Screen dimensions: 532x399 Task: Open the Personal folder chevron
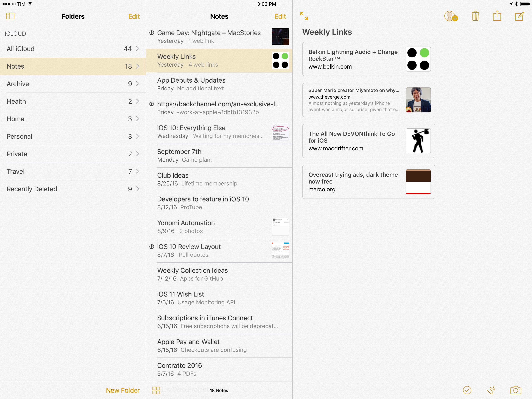pos(137,136)
